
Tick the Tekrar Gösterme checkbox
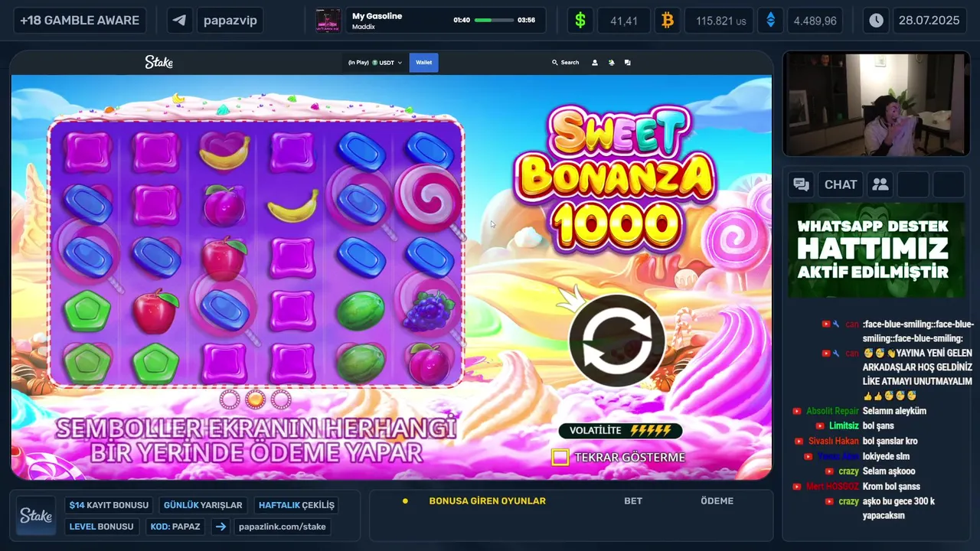pyautogui.click(x=560, y=457)
